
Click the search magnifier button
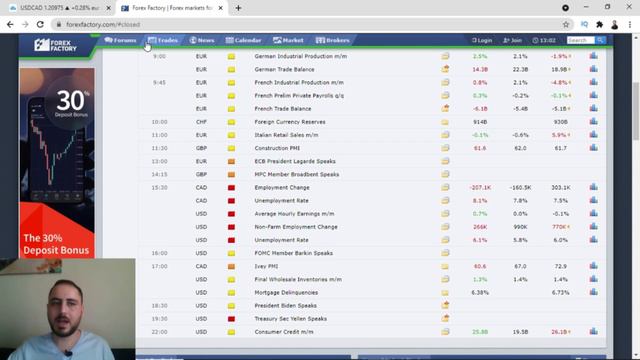[x=600, y=40]
